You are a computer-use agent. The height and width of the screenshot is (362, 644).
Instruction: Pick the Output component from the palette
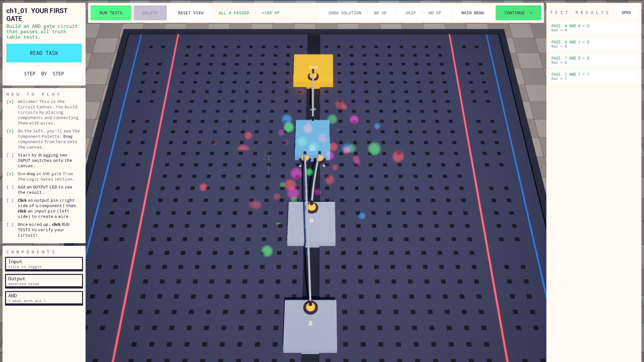(44, 281)
